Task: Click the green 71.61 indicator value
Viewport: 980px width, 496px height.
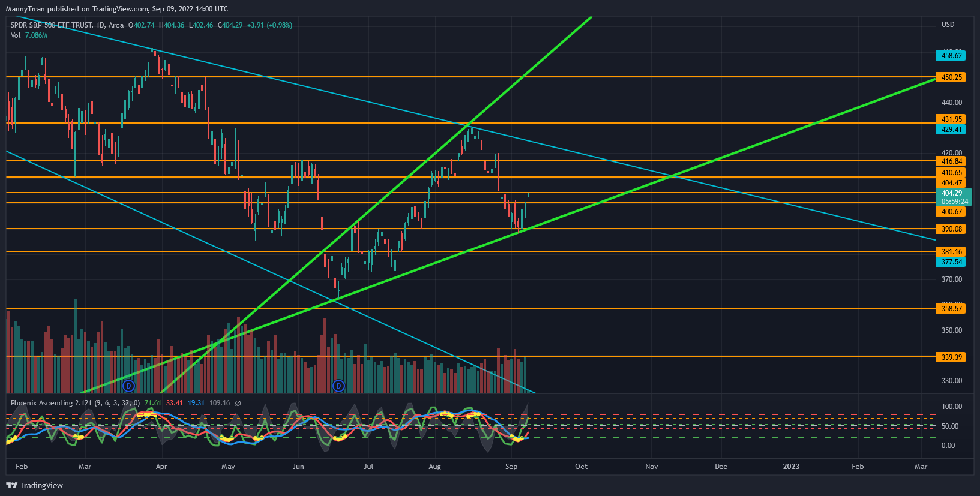Action: click(x=153, y=403)
